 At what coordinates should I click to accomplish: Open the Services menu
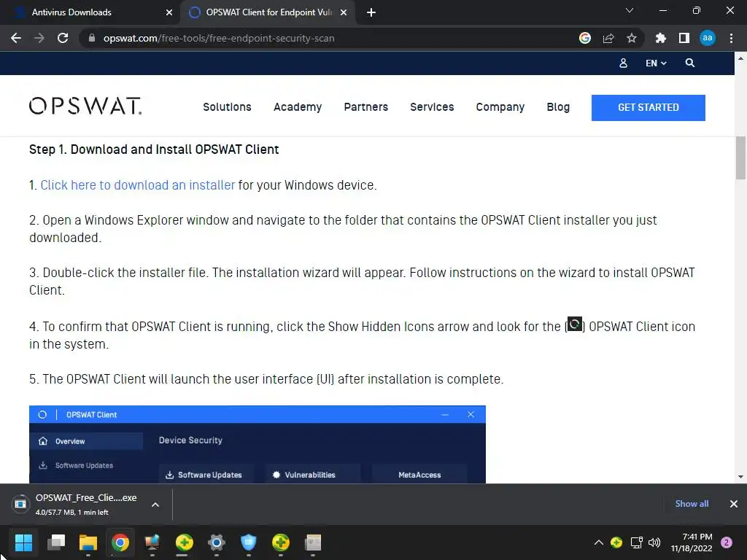click(x=432, y=107)
